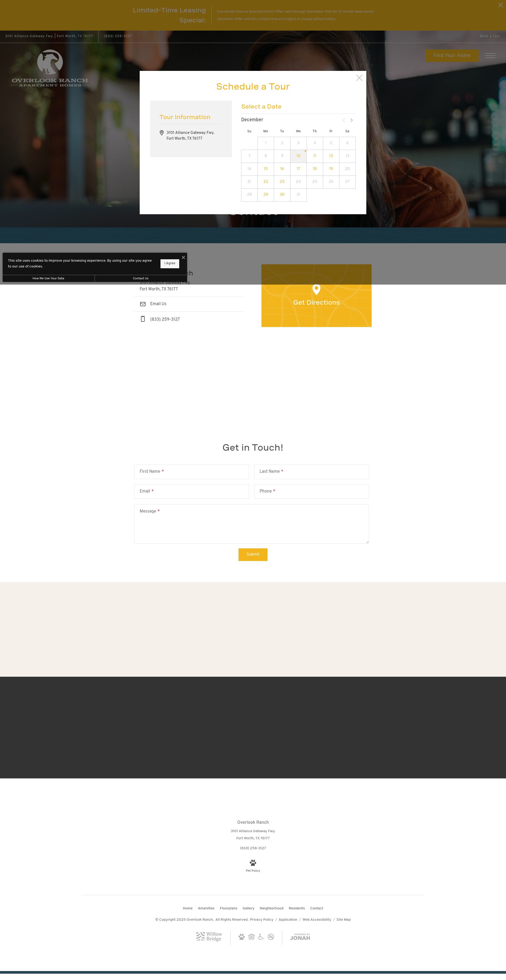The width and height of the screenshot is (506, 980).
Task: Open Amenities in footer navigation
Action: click(x=206, y=908)
